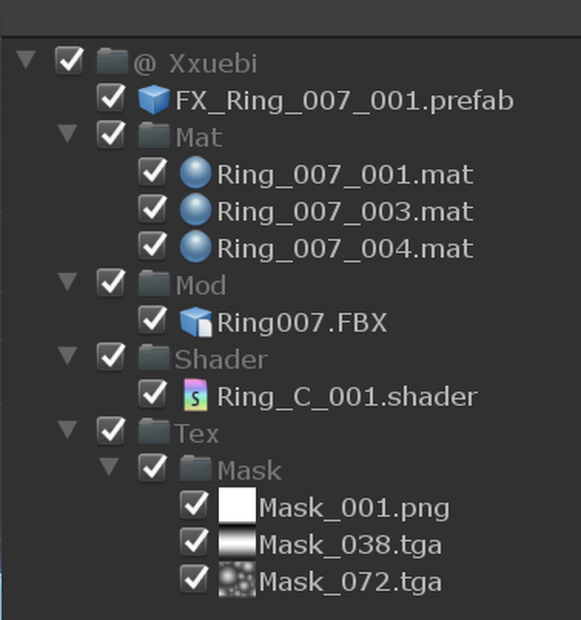This screenshot has width=581, height=620.
Task: Click the FX_Ring_007_001 prefab cube icon
Action: [154, 100]
